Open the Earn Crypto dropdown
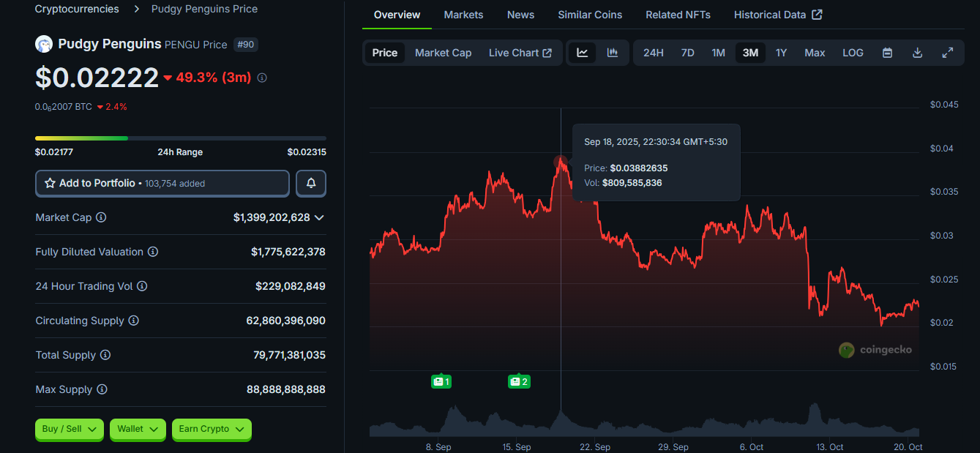The image size is (980, 453). (212, 430)
